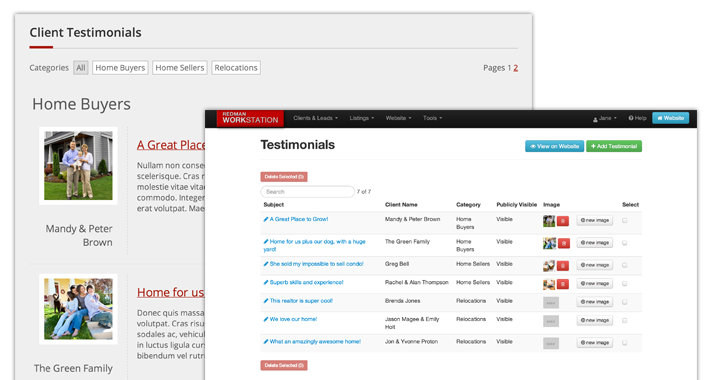Tick the Greg Bell row checkbox
Screen dimensions: 712x380
(x=625, y=265)
